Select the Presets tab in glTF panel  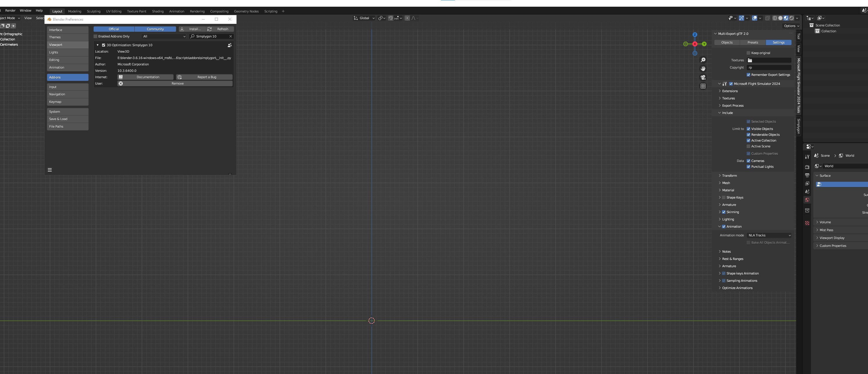pyautogui.click(x=753, y=42)
